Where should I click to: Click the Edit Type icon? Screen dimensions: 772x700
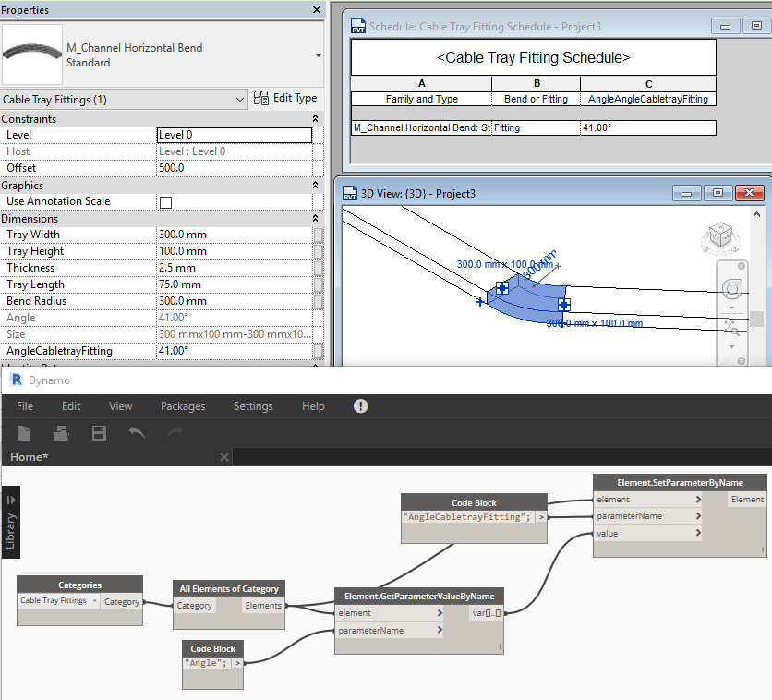(x=261, y=98)
